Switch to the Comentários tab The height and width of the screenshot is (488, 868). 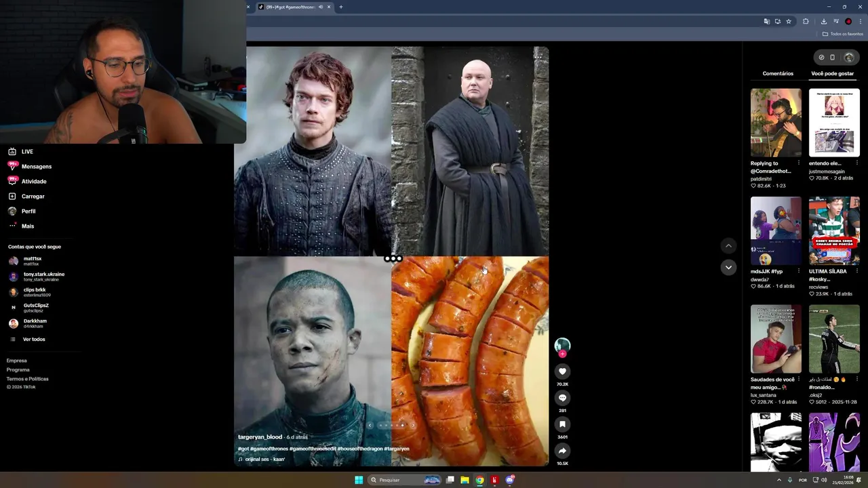[x=778, y=73]
